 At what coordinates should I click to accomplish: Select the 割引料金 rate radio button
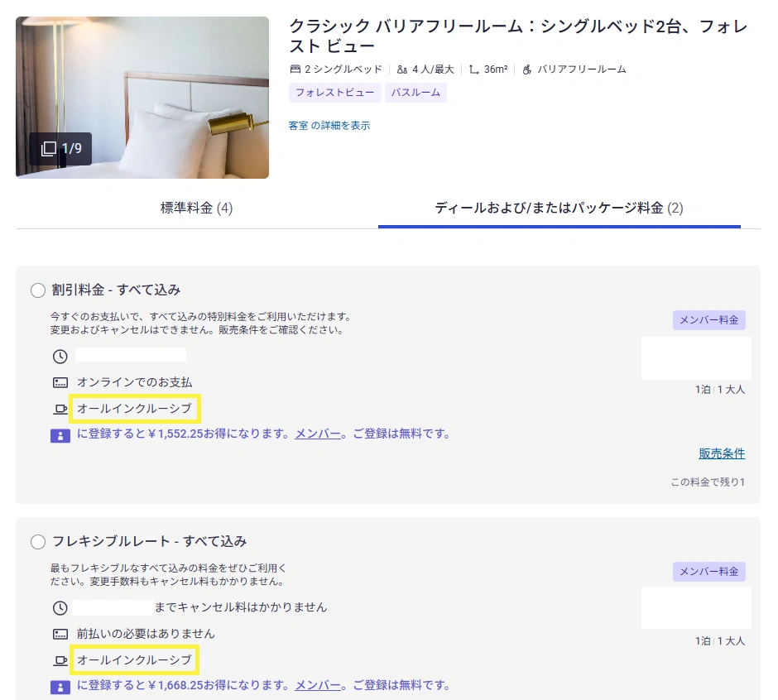click(38, 290)
